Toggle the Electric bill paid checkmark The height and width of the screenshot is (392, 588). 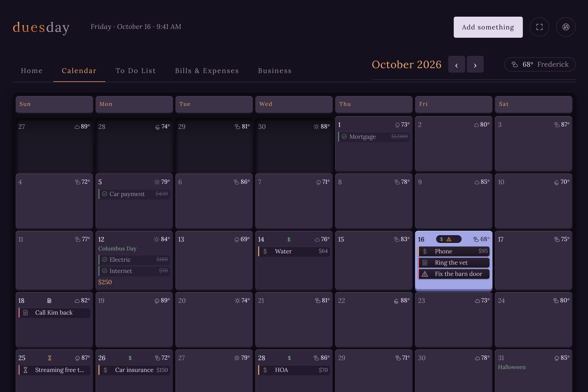coord(104,260)
